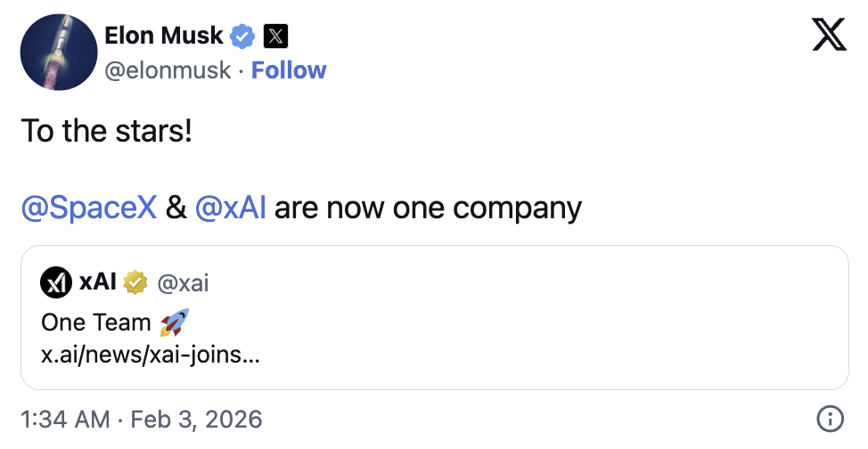Open the x.ai/news/xai-joins... link
This screenshot has width=868, height=449.
pos(151,355)
